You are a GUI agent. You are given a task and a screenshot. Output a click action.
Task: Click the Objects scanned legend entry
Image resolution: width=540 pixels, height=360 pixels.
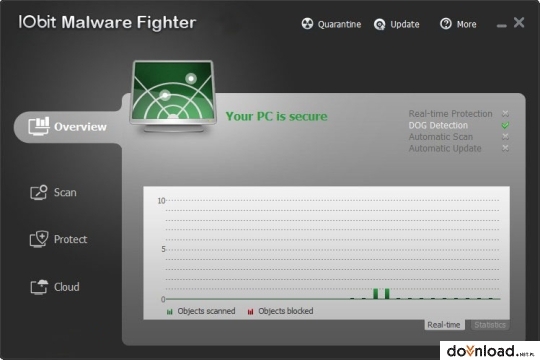(x=201, y=311)
